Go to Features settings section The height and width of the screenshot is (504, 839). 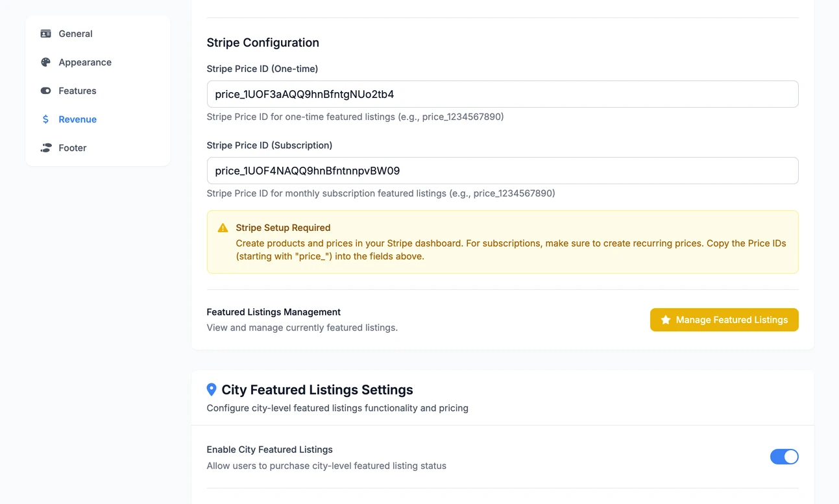pyautogui.click(x=98, y=91)
